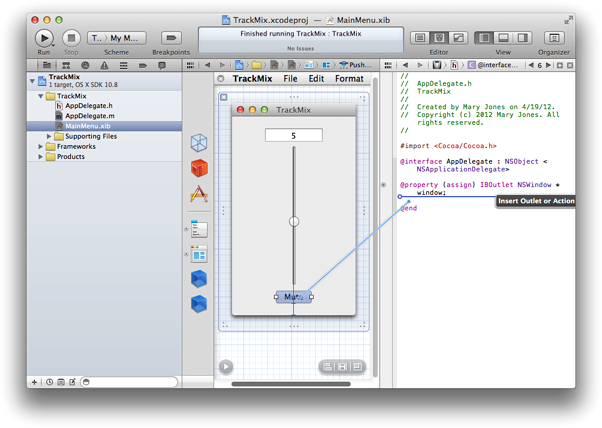Click the Push... item in the jump bar
Image resolution: width=602 pixels, height=428 pixels.
356,65
